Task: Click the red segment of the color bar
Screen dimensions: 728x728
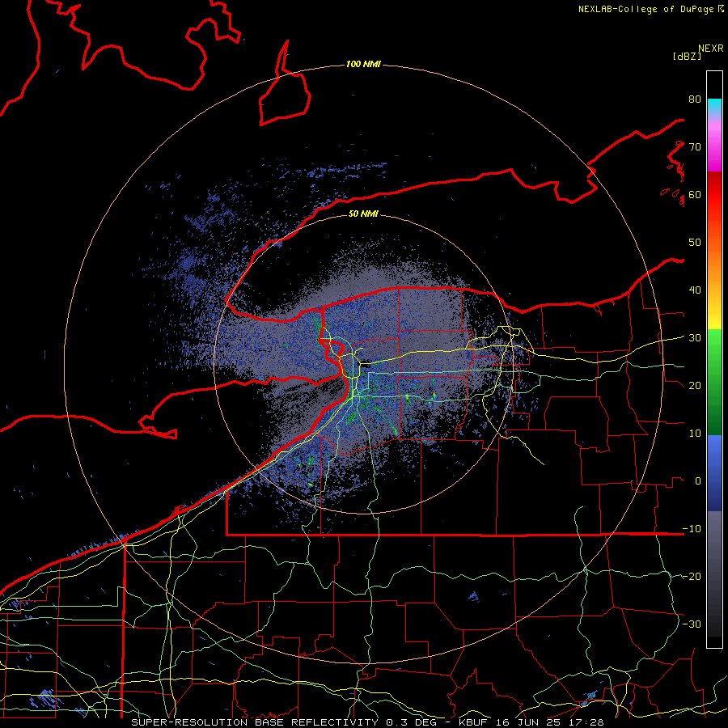Action: (x=714, y=195)
